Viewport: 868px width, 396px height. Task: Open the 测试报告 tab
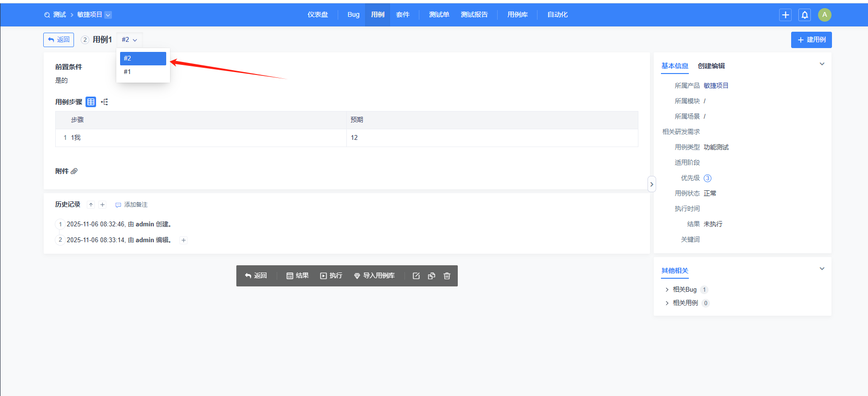tap(474, 15)
